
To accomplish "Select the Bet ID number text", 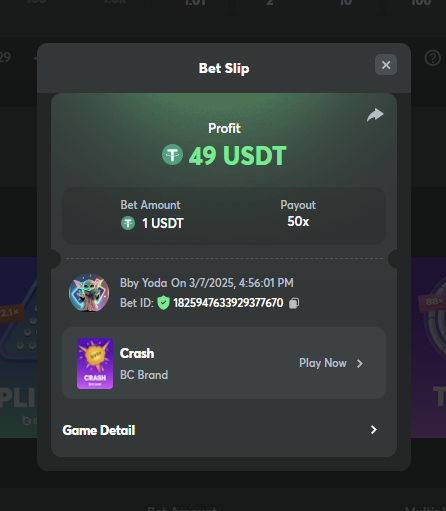I will point(228,303).
